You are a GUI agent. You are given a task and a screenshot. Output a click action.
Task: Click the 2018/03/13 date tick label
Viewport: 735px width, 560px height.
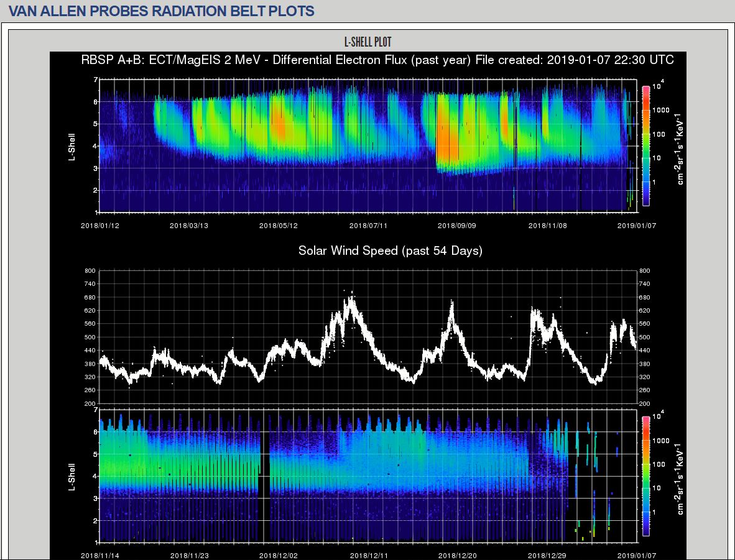[x=189, y=226]
